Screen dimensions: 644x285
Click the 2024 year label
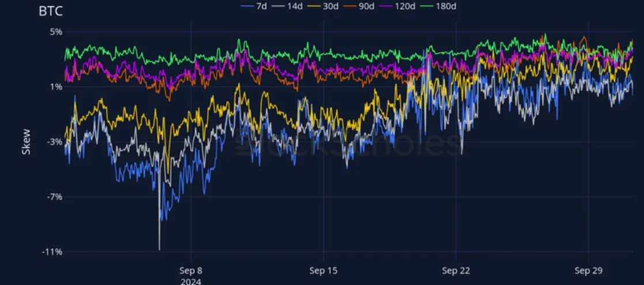(191, 282)
